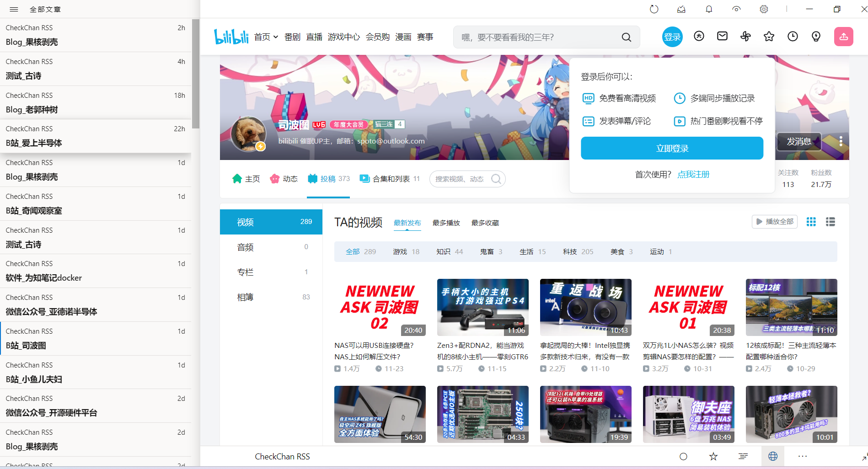This screenshot has width=868, height=469.
Task: Open the three-dot menu in bottom bar
Action: (x=803, y=456)
